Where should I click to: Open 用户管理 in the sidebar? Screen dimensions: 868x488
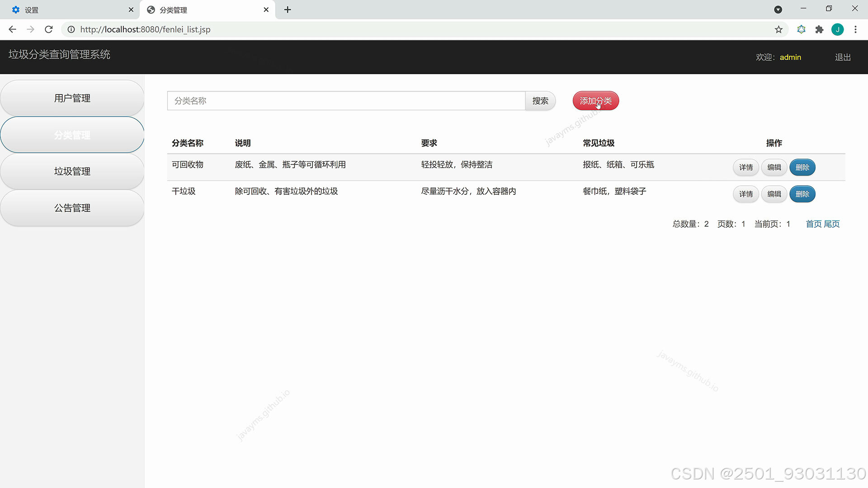(x=72, y=98)
